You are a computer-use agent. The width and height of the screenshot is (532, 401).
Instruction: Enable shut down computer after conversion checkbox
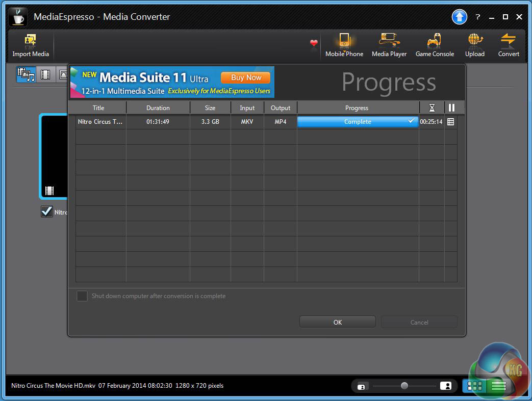pyautogui.click(x=82, y=296)
